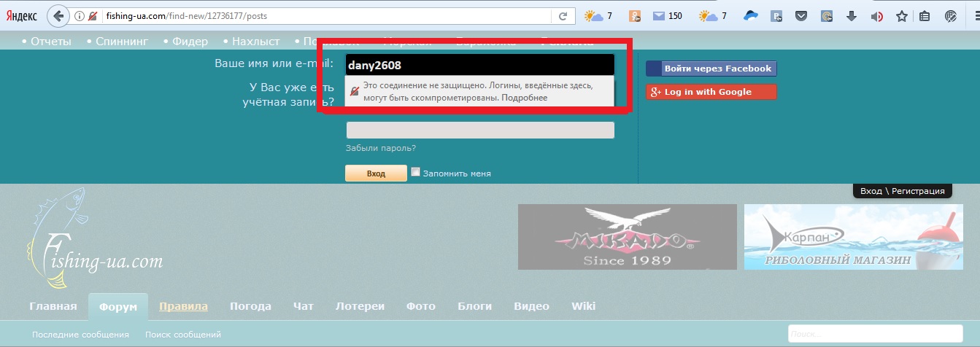The width and height of the screenshot is (980, 347).
Task: Open the bookmarks list icon
Action: tap(925, 16)
